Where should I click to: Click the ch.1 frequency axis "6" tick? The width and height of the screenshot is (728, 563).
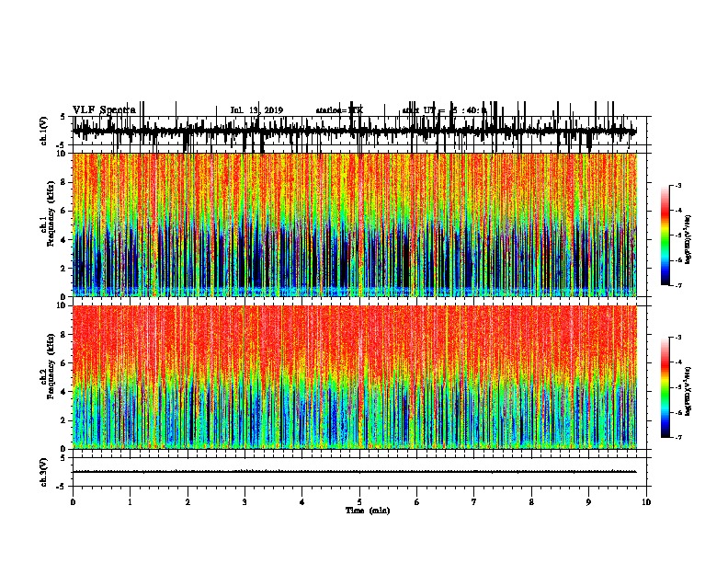63,211
